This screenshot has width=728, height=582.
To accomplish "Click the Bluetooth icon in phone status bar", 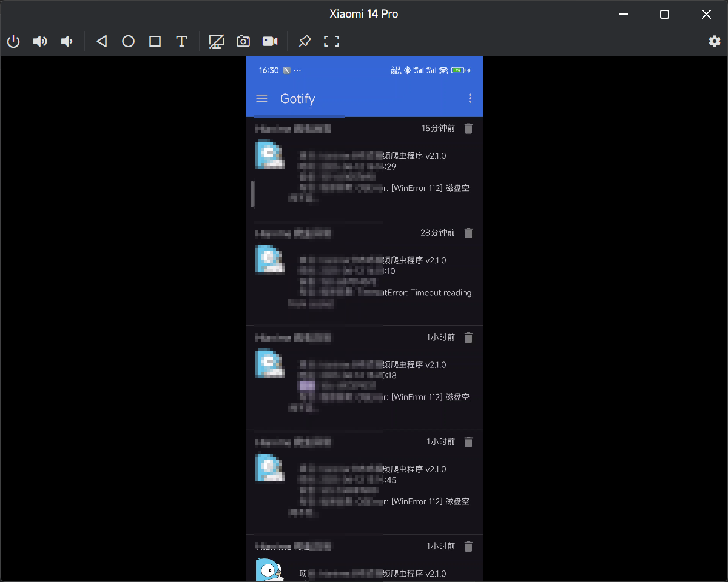I will [x=408, y=70].
